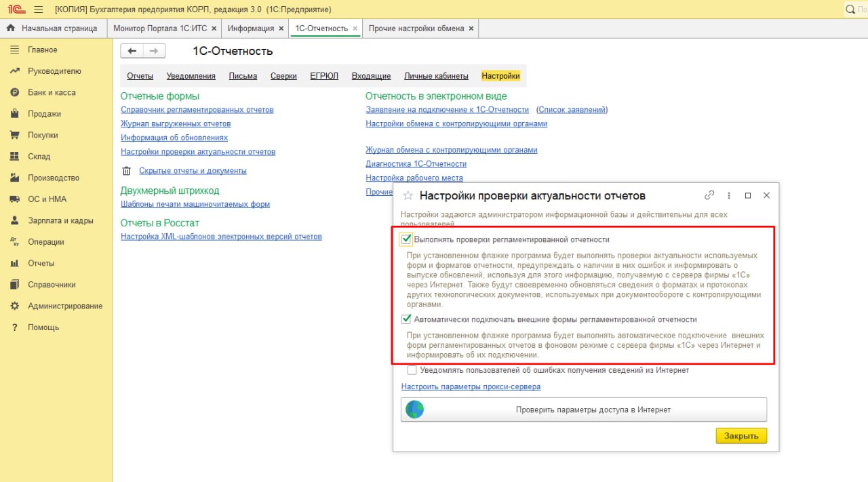Select the highlighted Настройки tab
Image resolution: width=868 pixels, height=482 pixels.
(500, 76)
